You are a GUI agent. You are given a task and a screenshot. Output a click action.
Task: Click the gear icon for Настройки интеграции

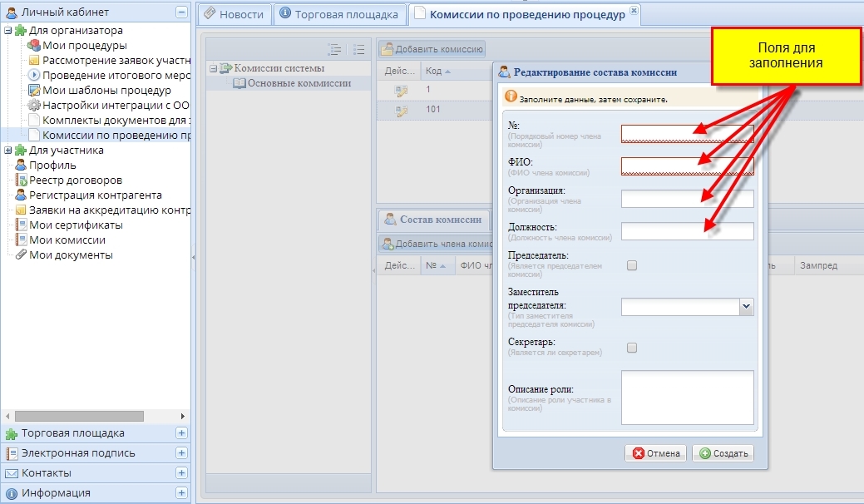tap(34, 106)
